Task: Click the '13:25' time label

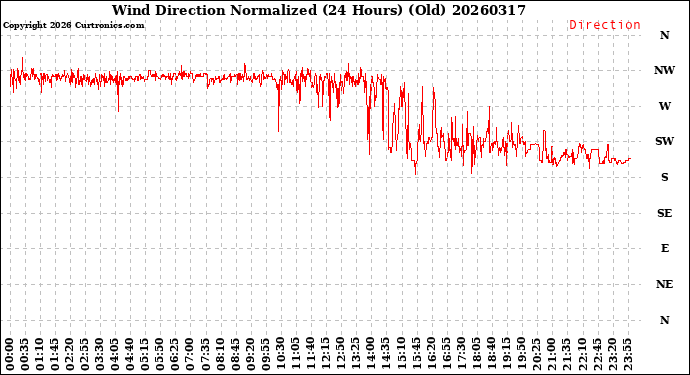Action: tap(356, 354)
